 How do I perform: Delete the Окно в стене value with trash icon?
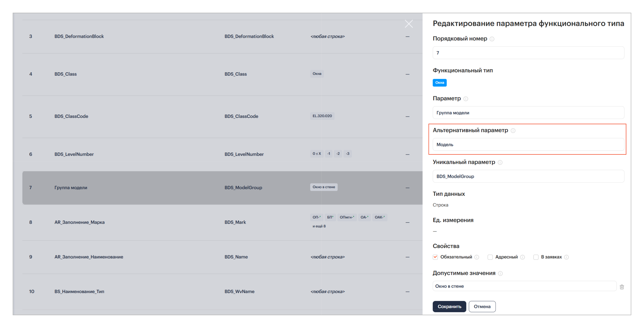(622, 287)
